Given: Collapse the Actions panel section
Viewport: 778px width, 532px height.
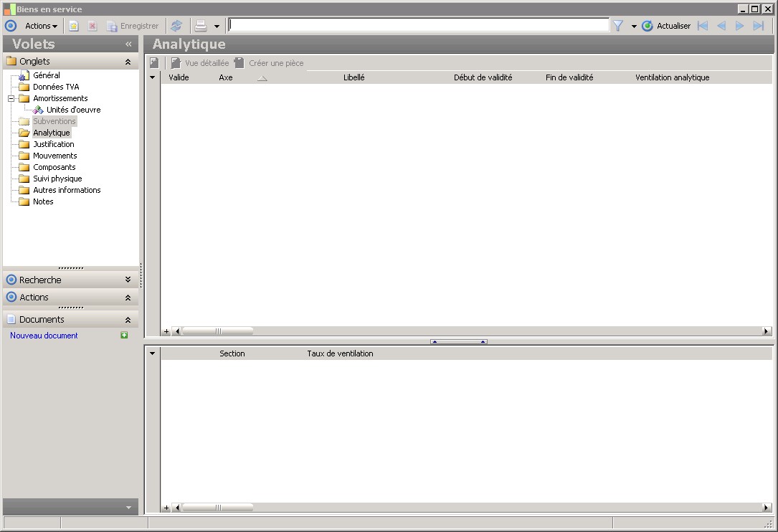Looking at the screenshot, I should coord(128,298).
